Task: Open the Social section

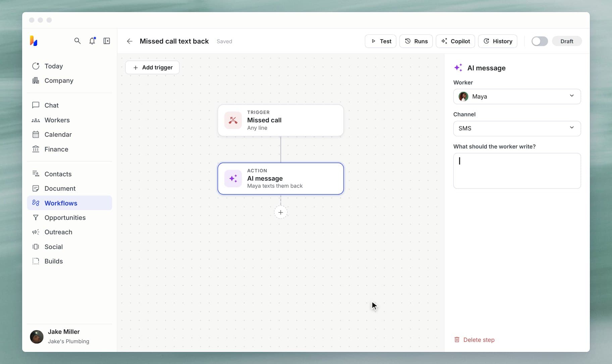Action: (x=69, y=247)
